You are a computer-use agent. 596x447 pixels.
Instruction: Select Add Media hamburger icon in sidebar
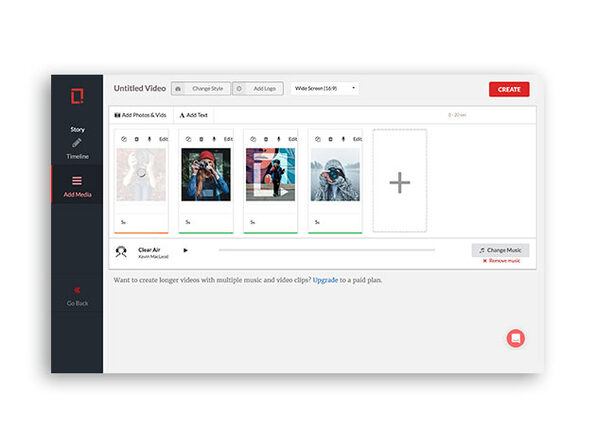pyautogui.click(x=77, y=181)
